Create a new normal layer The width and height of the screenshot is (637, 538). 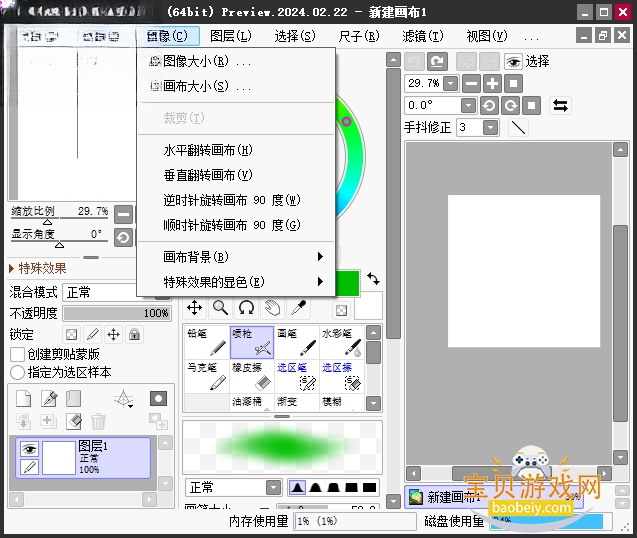click(x=24, y=399)
